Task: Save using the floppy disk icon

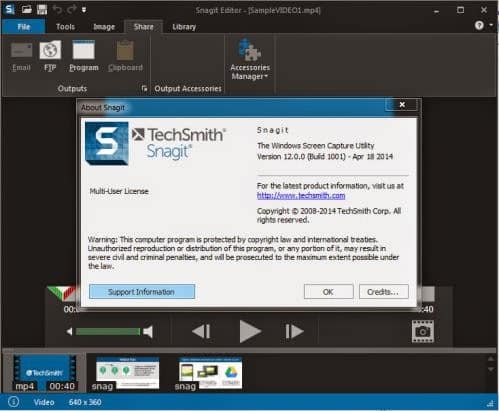Action: point(42,9)
